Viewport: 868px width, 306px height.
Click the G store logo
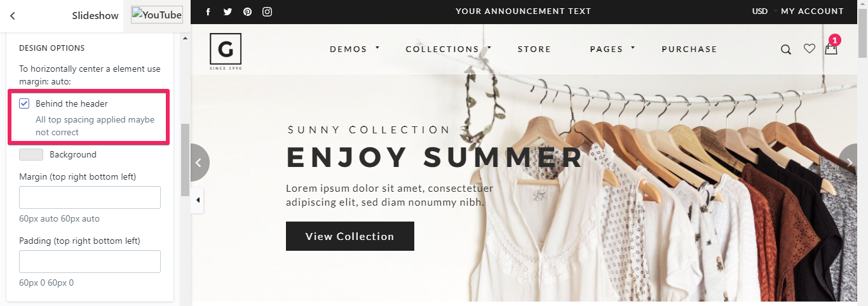[x=226, y=51]
